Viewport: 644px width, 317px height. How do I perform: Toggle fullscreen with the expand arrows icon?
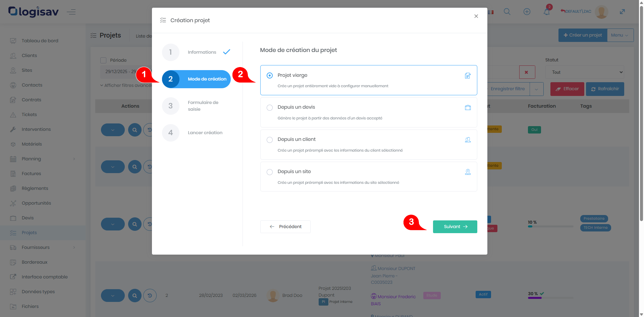click(x=622, y=12)
